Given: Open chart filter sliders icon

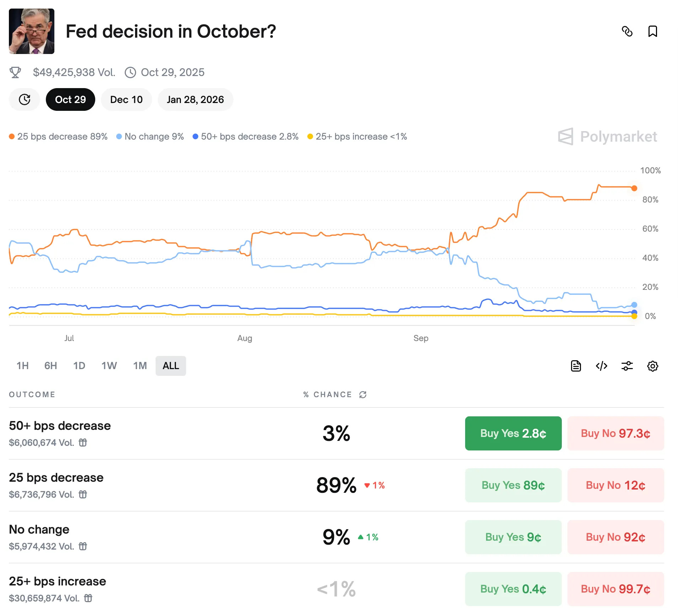Looking at the screenshot, I should pos(627,366).
